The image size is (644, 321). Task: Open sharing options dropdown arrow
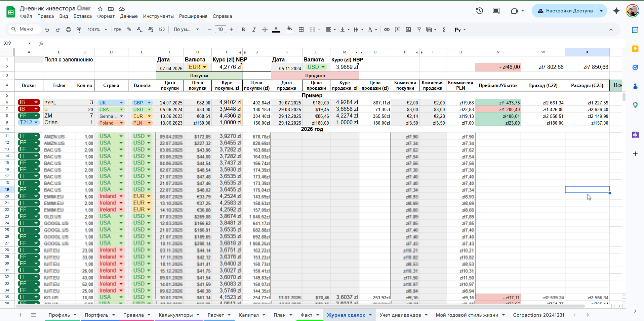[601, 11]
